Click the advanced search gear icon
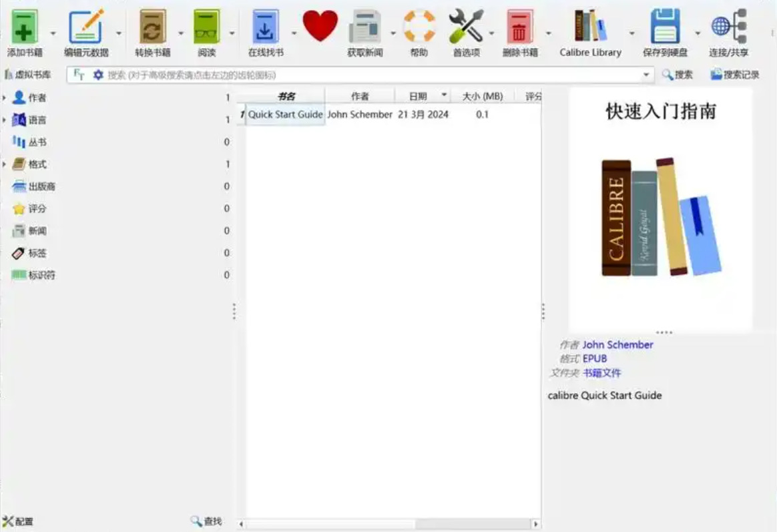The image size is (777, 532). click(98, 75)
